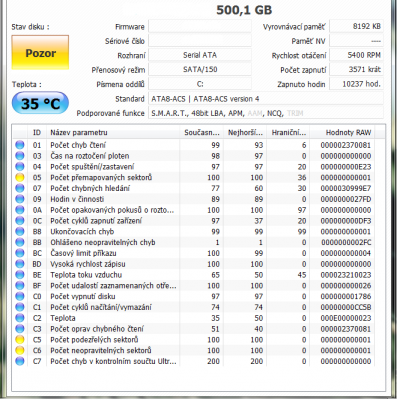Select the row Počet chybných hledání
Viewport: 397px width, 400px height.
[193, 188]
